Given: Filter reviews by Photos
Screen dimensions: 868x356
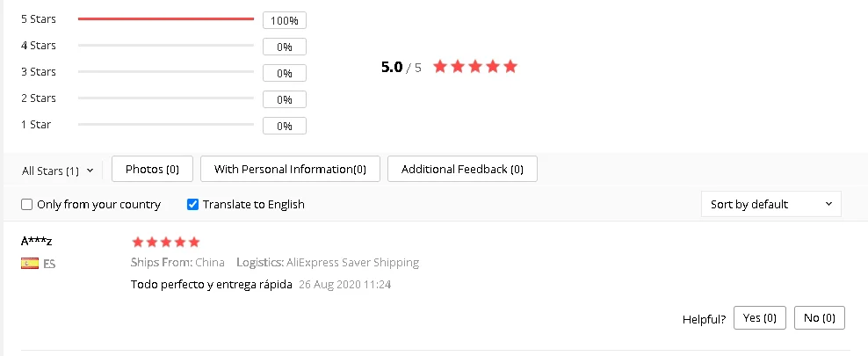Looking at the screenshot, I should pos(152,169).
